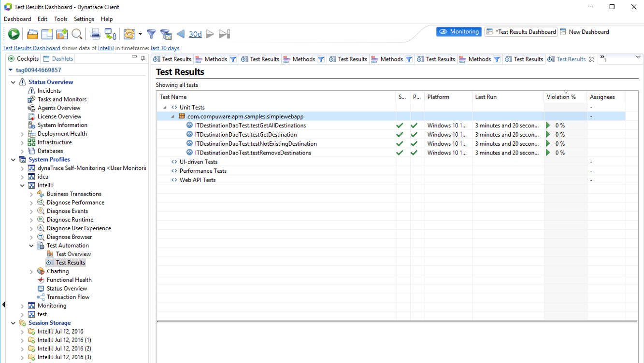Screen dimensions: 644x363
Task: Sort by the Violation % column header
Action: click(565, 97)
